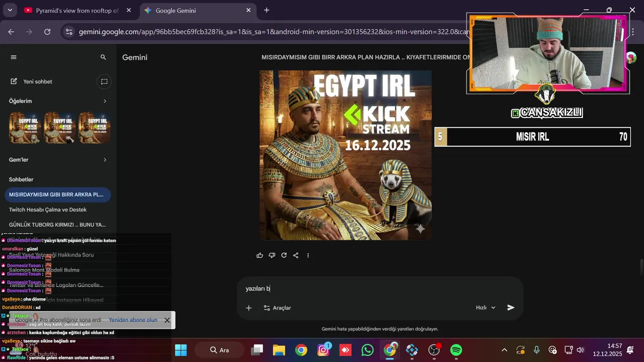Like the response with thumbs up
Image resolution: width=644 pixels, height=362 pixels.
click(260, 255)
